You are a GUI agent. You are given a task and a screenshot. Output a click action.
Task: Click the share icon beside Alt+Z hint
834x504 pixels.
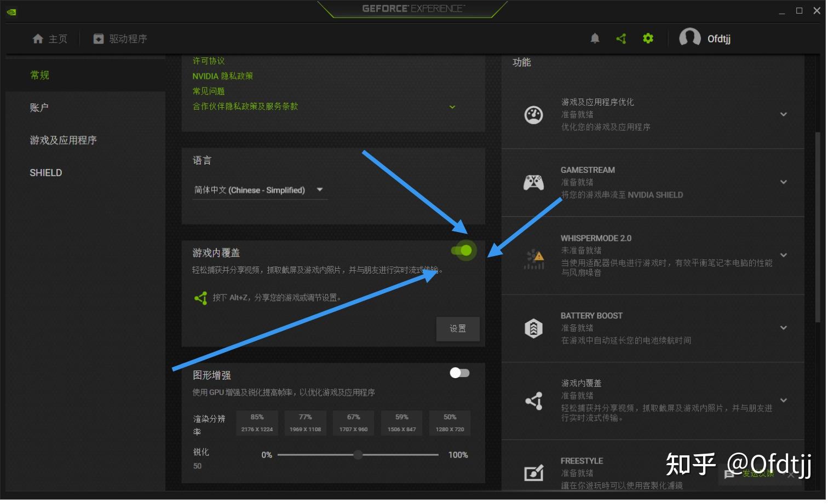[x=200, y=298]
